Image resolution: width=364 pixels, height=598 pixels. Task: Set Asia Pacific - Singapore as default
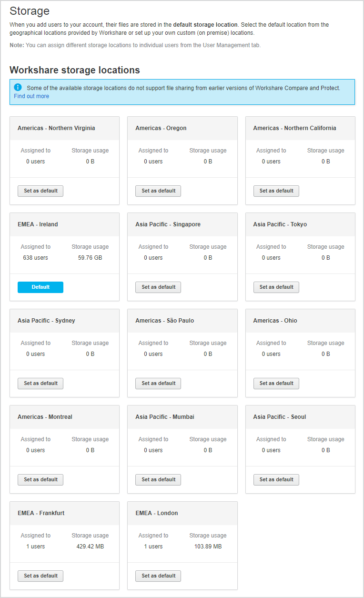[158, 287]
